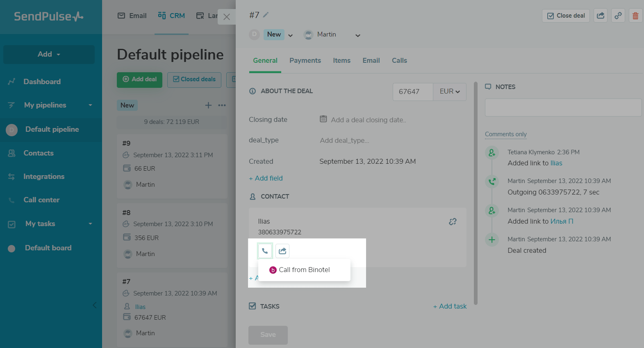
Task: Select Call from Binotel option
Action: pyautogui.click(x=304, y=270)
